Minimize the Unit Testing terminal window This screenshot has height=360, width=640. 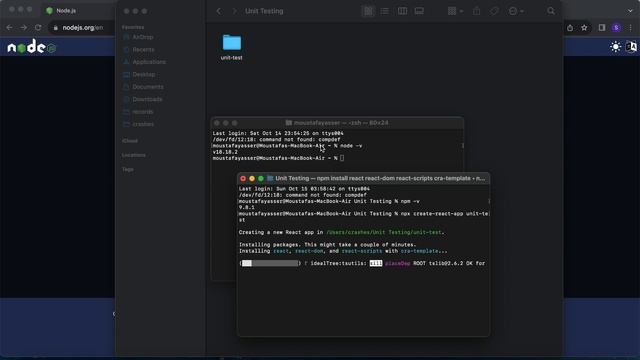click(x=252, y=178)
